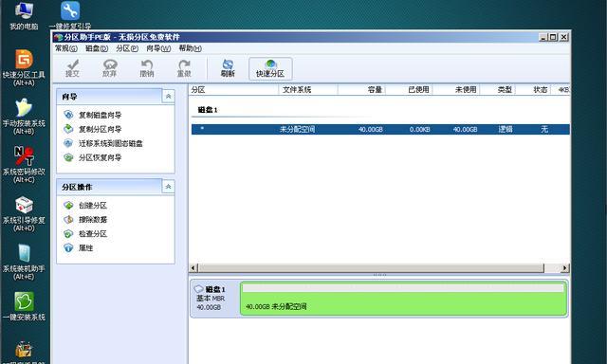The height and width of the screenshot is (364, 607).
Task: Click the 放弃 (discard) toolbar icon
Action: point(110,68)
